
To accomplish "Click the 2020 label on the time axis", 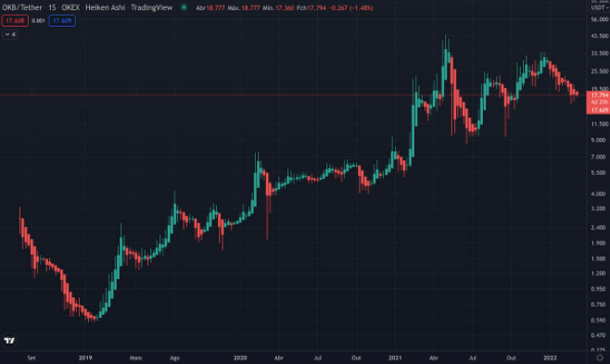I will pyautogui.click(x=240, y=358).
